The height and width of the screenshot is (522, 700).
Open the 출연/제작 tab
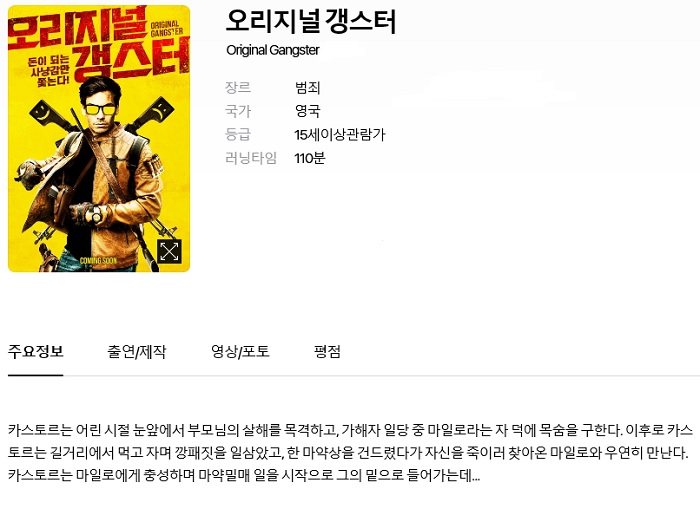(x=137, y=352)
